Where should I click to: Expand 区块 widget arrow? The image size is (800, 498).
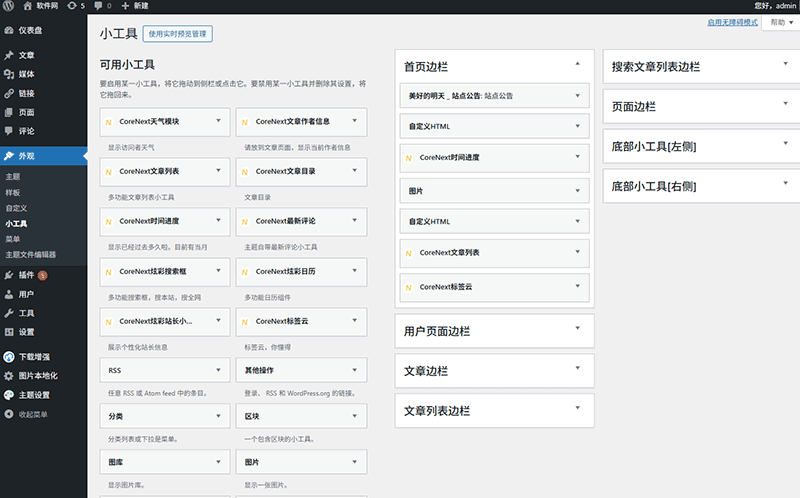tap(355, 416)
